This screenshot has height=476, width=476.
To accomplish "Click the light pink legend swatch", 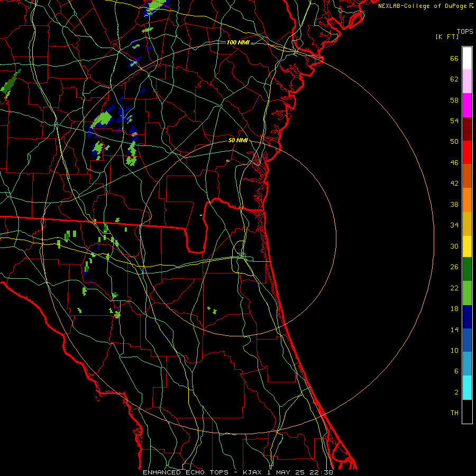I will (467, 81).
